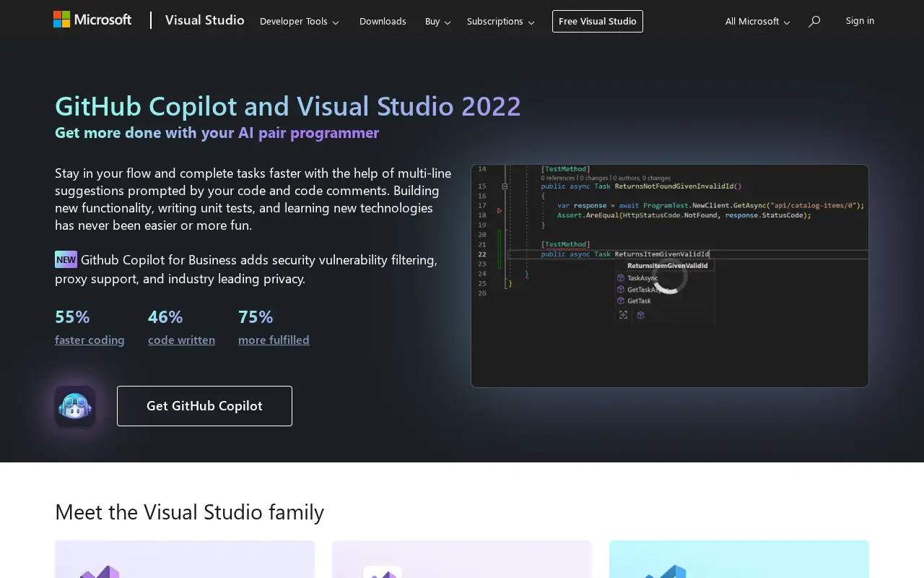Screen dimensions: 924x578
Task: Click Sign in
Action: click(860, 21)
